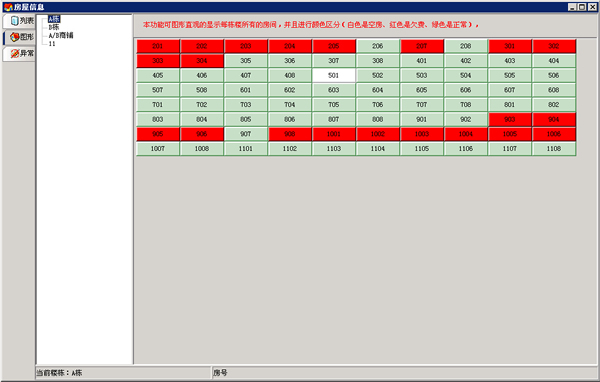
Task: Click room 907 between red rooms
Action: pyautogui.click(x=246, y=134)
